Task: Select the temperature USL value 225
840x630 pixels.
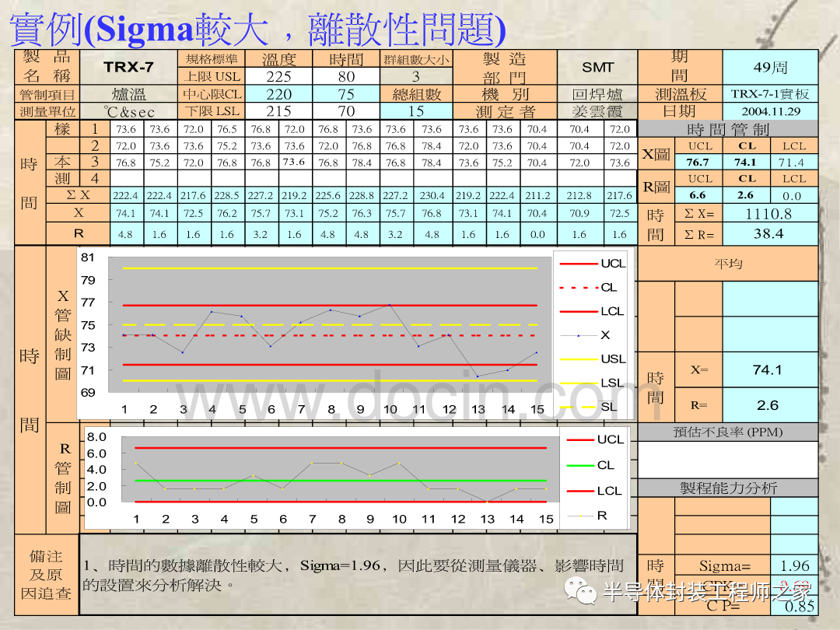Action: 278,76
